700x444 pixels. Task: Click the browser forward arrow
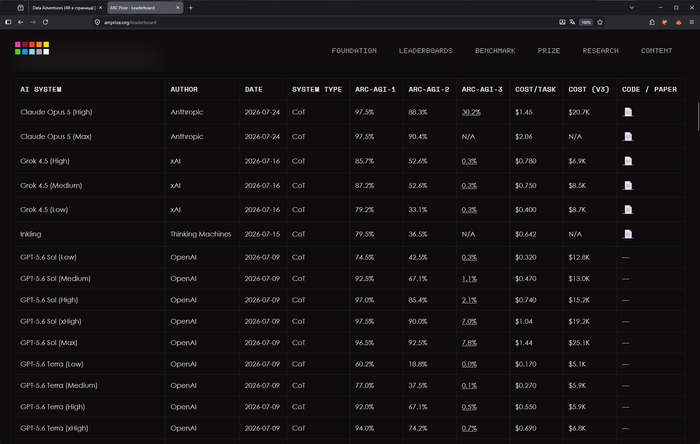click(33, 22)
